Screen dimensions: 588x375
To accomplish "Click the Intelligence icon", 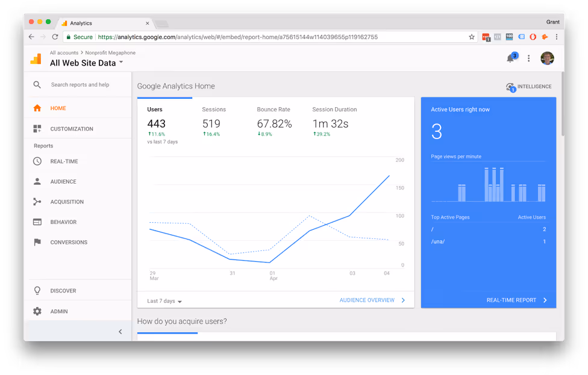I will click(x=511, y=87).
